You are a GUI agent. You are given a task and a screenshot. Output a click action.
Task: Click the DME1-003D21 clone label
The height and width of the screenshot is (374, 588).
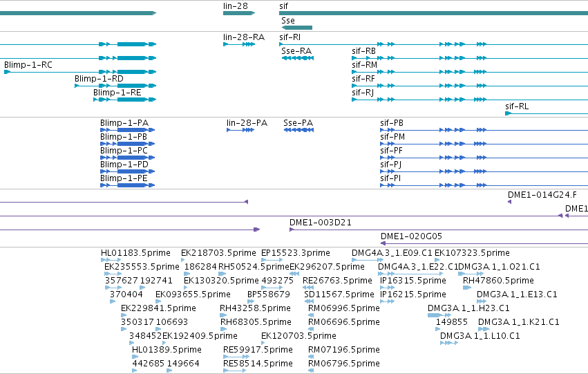coord(320,223)
